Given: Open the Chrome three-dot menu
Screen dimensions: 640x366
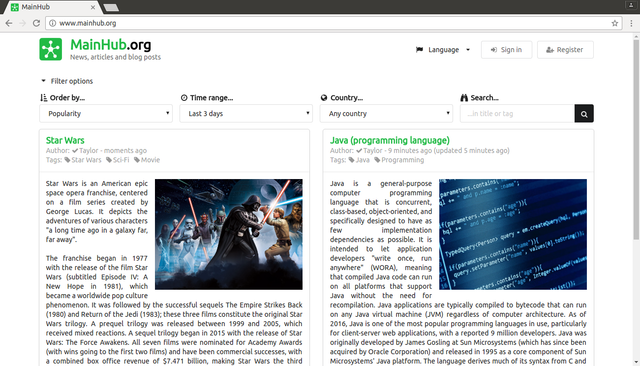Looking at the screenshot, I should [x=631, y=23].
